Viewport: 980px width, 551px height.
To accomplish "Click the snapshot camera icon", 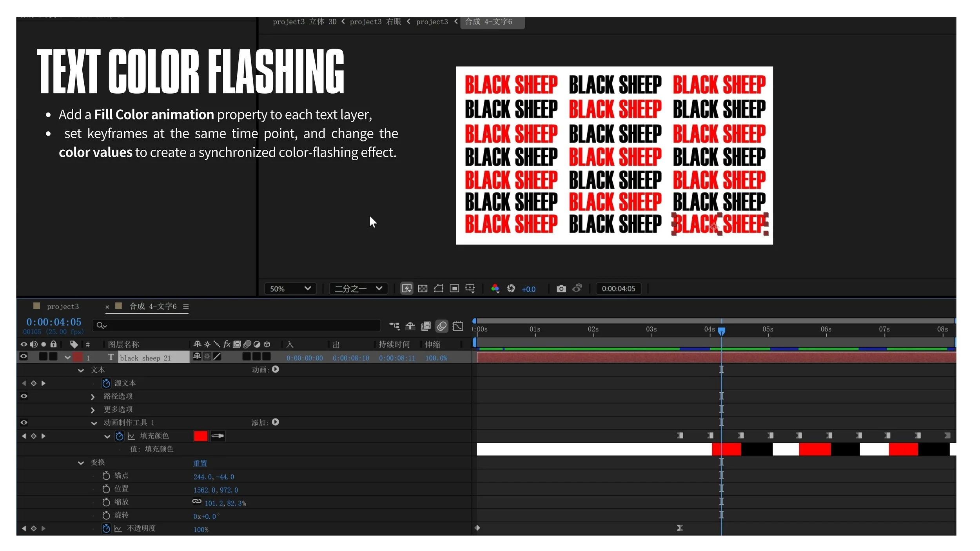I will click(x=561, y=289).
